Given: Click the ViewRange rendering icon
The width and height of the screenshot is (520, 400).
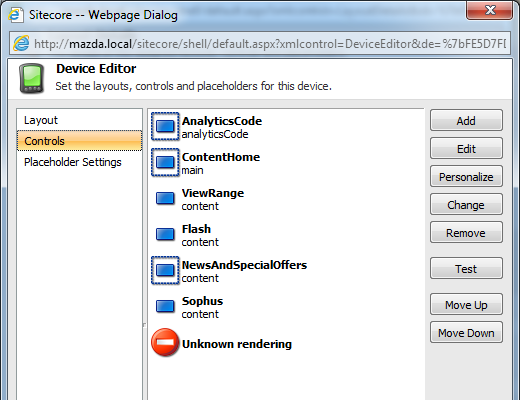Looking at the screenshot, I should (165, 198).
